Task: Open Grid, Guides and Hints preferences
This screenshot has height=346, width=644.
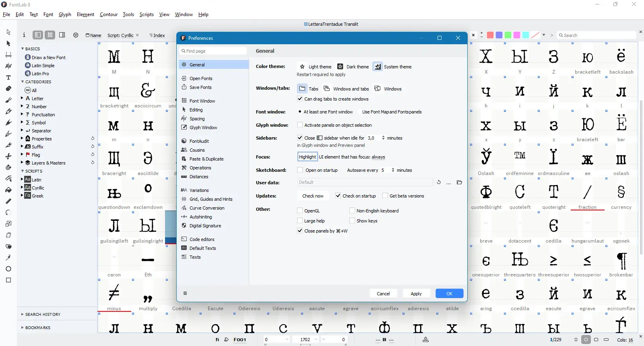Action: 211,199
